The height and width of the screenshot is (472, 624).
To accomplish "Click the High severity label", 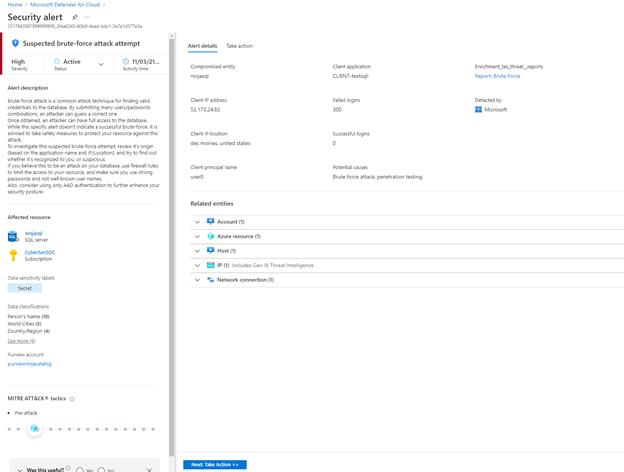I will pyautogui.click(x=18, y=61).
